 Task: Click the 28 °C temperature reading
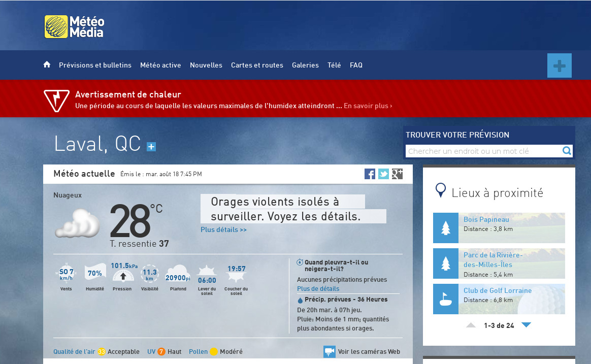(x=136, y=221)
